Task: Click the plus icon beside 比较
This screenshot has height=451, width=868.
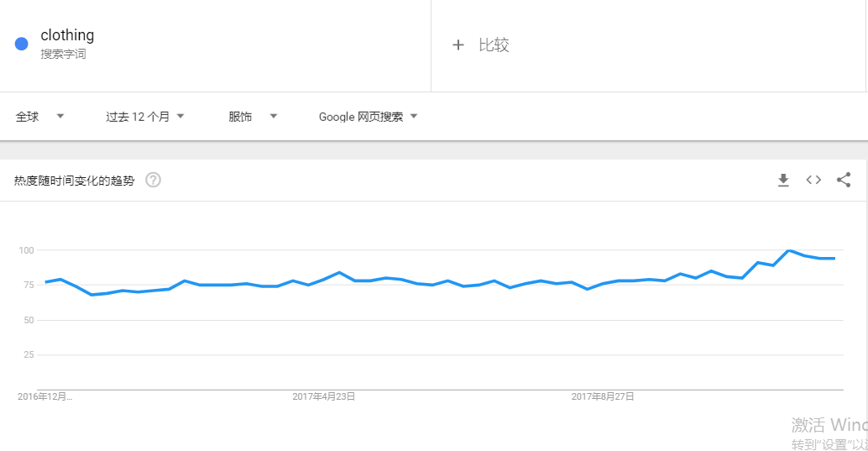Action: 458,45
